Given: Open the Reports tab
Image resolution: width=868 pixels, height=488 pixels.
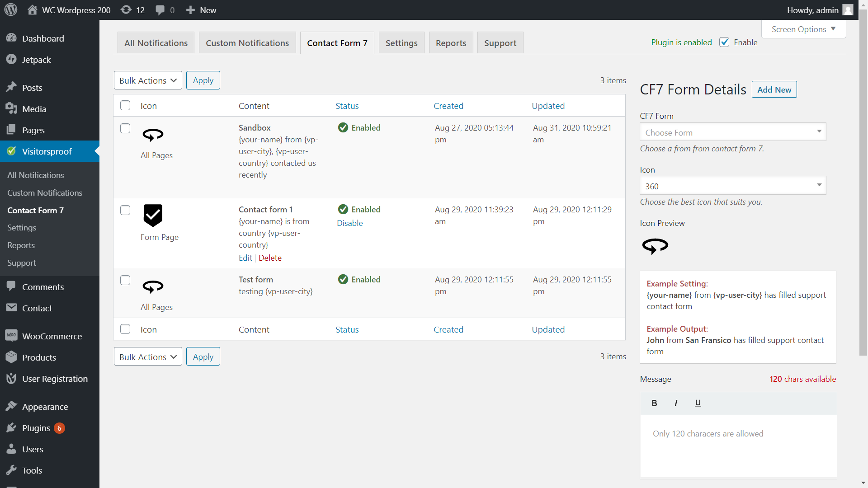Looking at the screenshot, I should pyautogui.click(x=451, y=43).
